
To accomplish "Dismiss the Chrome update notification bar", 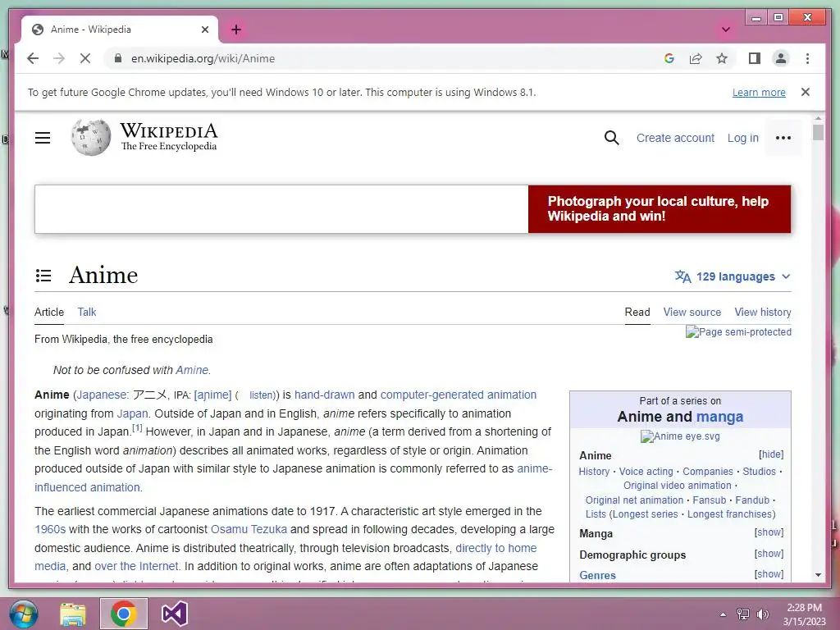I will pyautogui.click(x=806, y=92).
